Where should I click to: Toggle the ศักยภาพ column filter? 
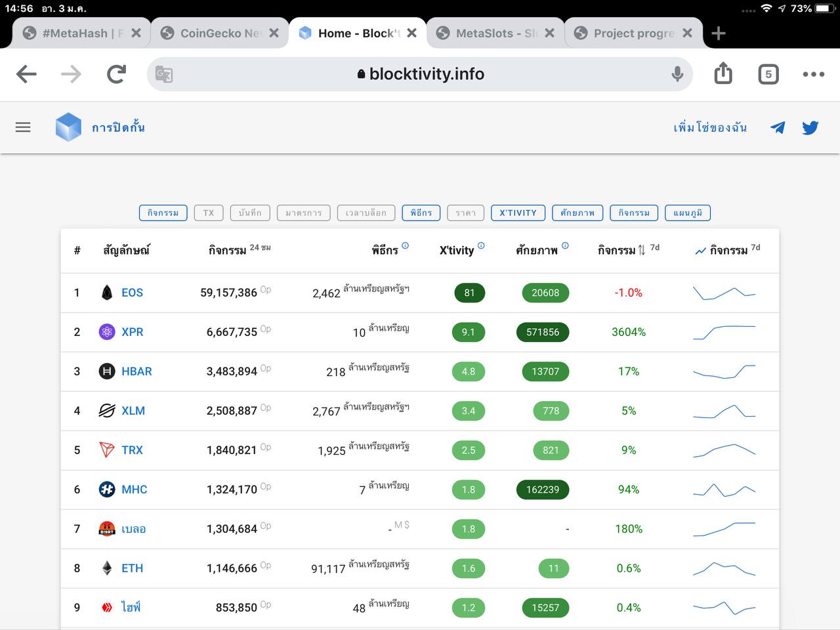(x=577, y=213)
